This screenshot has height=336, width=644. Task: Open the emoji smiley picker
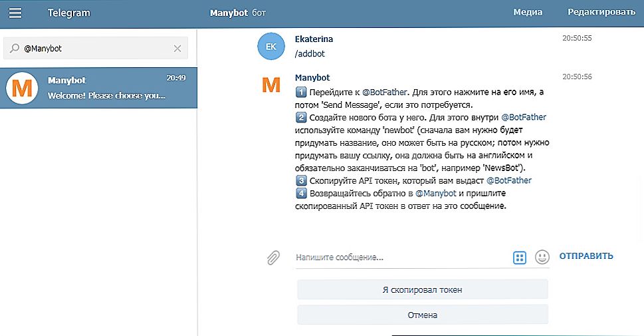[x=542, y=257]
